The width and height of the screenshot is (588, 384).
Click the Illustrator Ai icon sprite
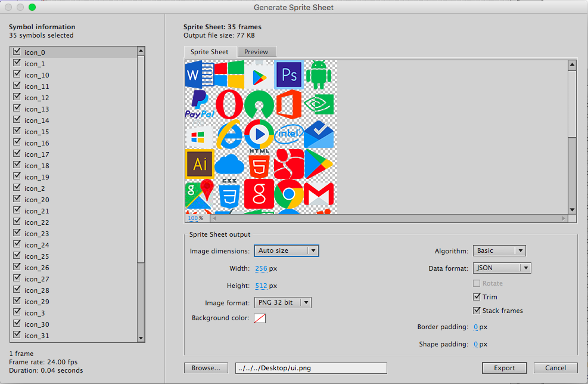point(200,164)
